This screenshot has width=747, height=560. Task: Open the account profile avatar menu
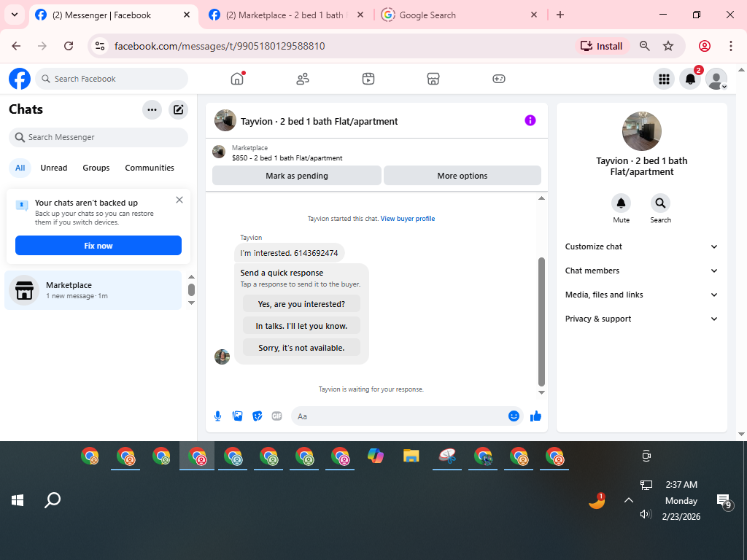coord(716,79)
